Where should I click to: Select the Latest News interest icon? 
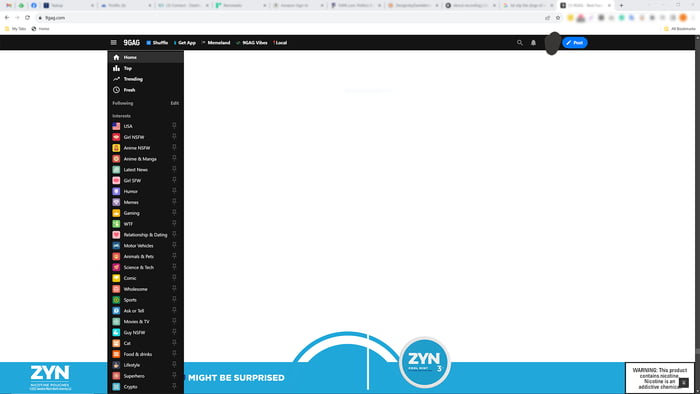click(116, 170)
